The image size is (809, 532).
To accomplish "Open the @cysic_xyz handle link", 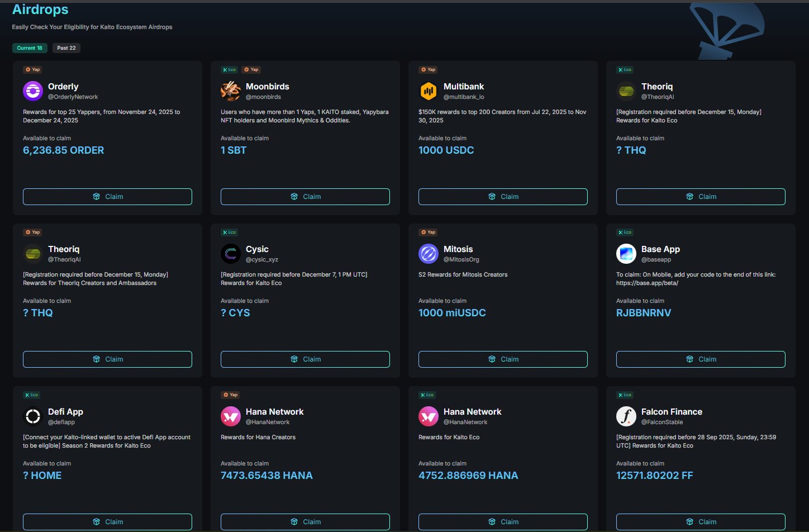I will click(261, 260).
